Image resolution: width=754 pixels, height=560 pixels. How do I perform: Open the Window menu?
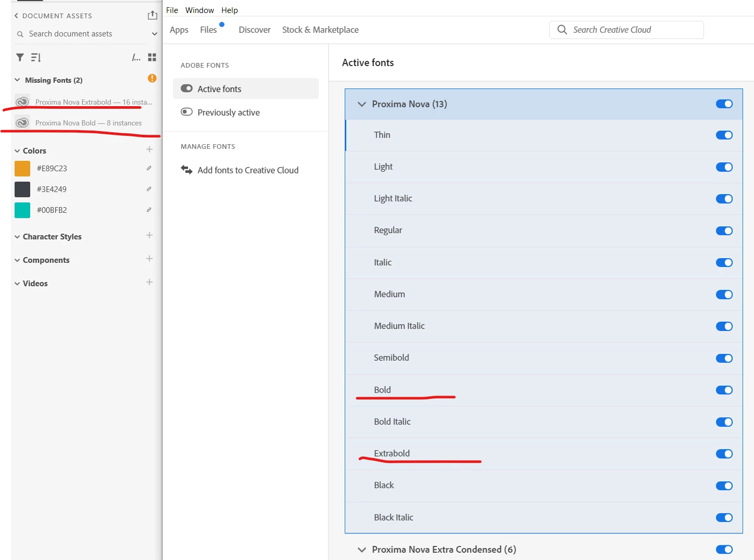click(199, 10)
